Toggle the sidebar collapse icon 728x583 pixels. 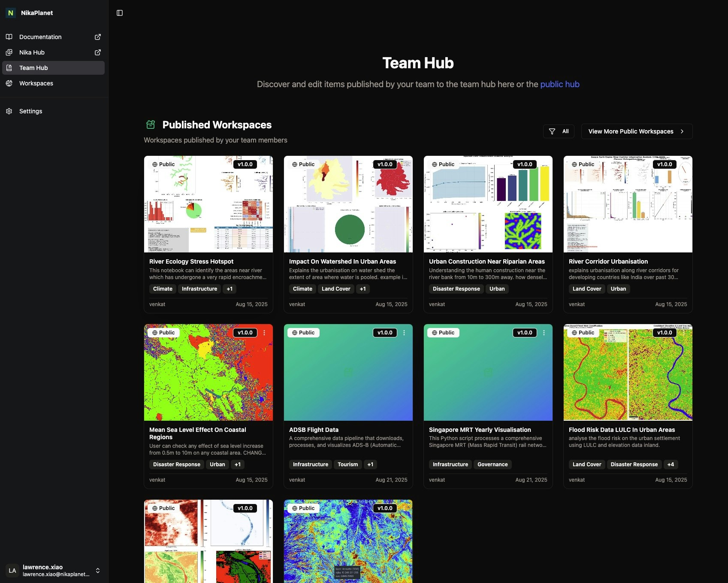click(120, 13)
